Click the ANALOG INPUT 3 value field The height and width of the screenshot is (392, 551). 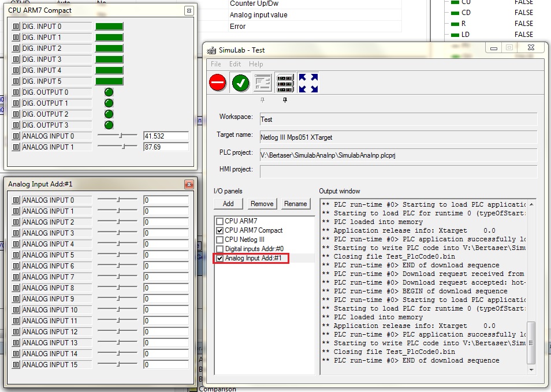coord(166,233)
